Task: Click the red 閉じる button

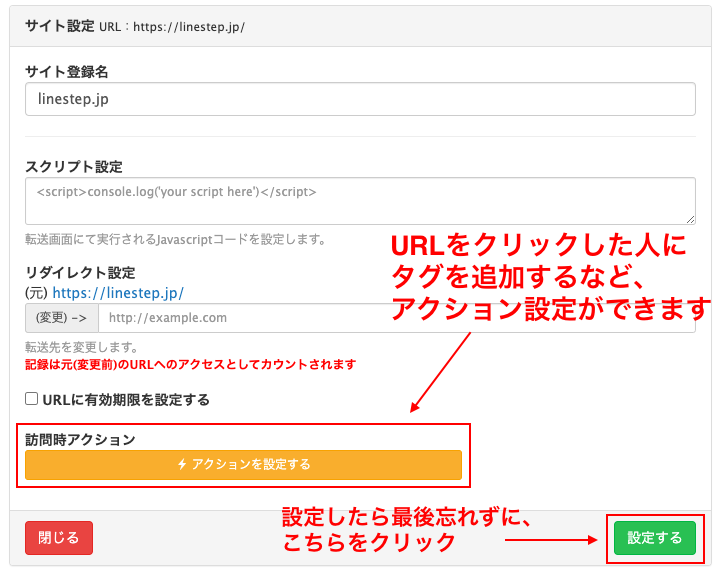Action: coord(59,538)
